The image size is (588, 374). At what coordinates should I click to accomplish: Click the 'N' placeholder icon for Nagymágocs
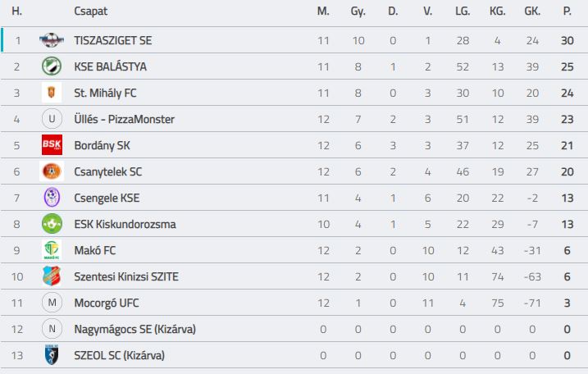[52, 329]
